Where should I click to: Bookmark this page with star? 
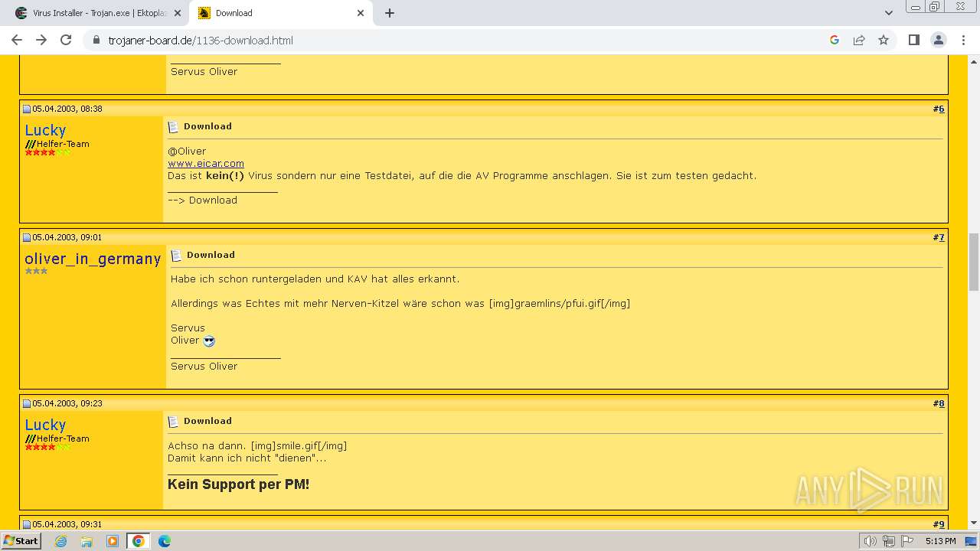(884, 40)
